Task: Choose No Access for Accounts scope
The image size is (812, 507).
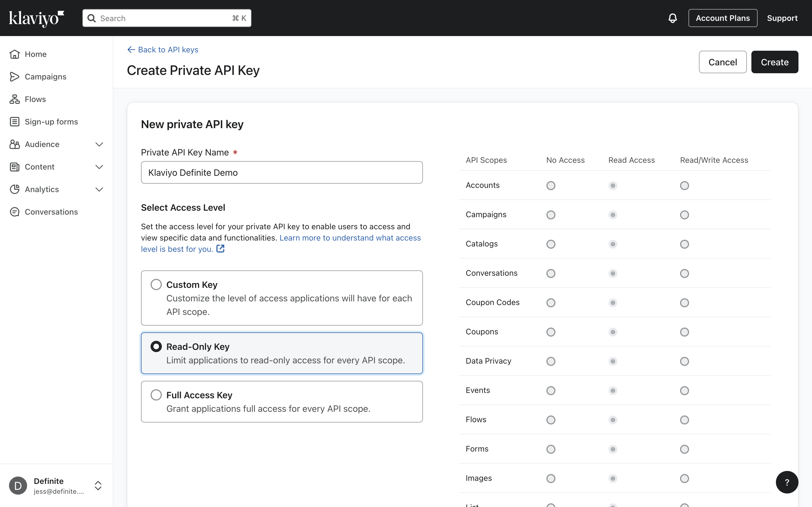Action: point(551,185)
